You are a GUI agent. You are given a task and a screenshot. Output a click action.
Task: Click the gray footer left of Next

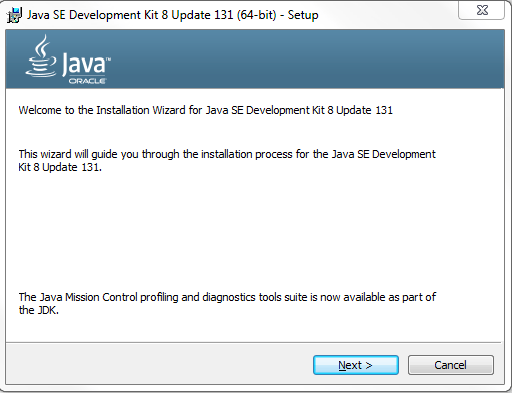pos(160,364)
